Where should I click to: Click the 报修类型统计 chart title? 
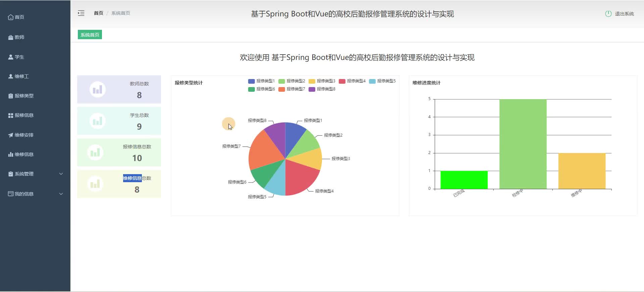click(189, 83)
